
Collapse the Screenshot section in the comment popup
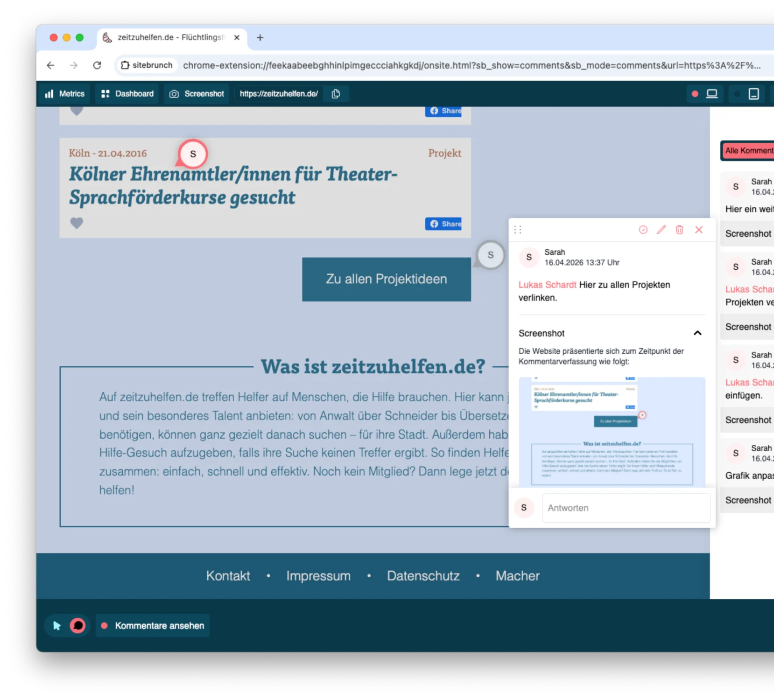click(697, 333)
